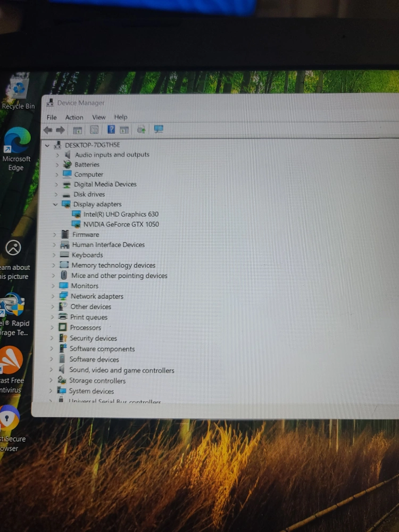Collapse the Display adapters category
This screenshot has height=532, width=399.
[x=55, y=204]
